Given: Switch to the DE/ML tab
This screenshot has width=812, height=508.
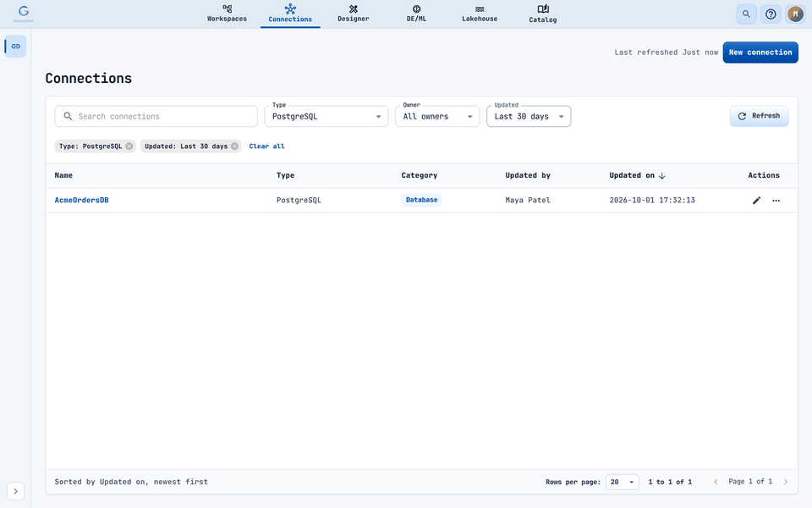Looking at the screenshot, I should [x=416, y=14].
